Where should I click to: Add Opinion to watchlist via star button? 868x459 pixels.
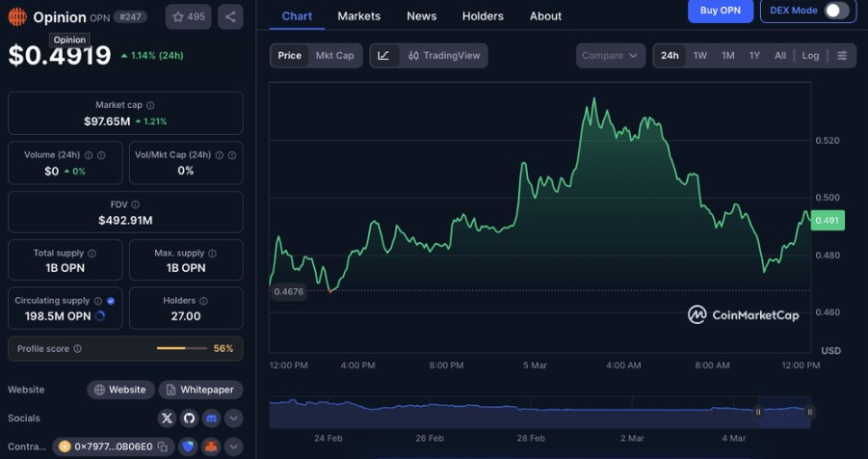(188, 16)
